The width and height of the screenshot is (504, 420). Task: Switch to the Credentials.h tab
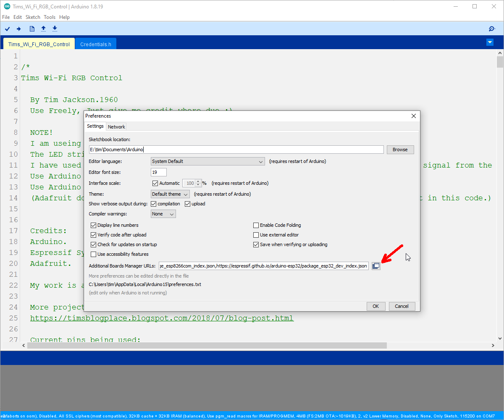[x=96, y=44]
